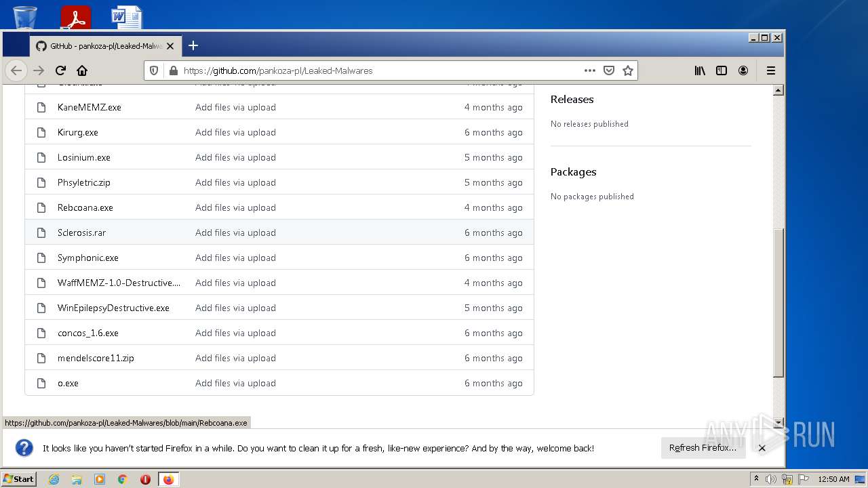
Task: Click the taskbar clock 12:50 AM
Action: coord(833,479)
